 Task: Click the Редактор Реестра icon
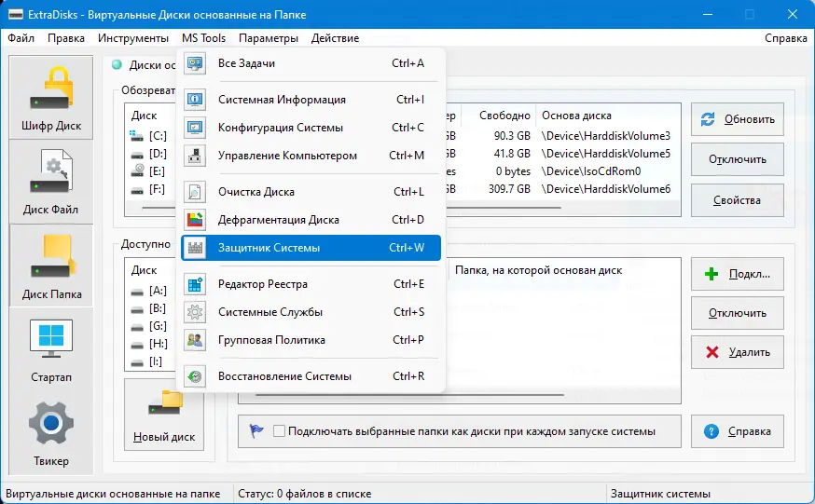tap(195, 284)
